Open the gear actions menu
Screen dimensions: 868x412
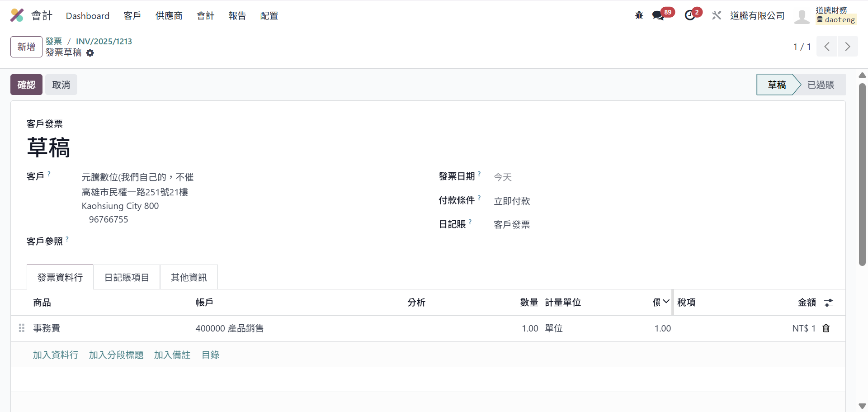coord(90,53)
